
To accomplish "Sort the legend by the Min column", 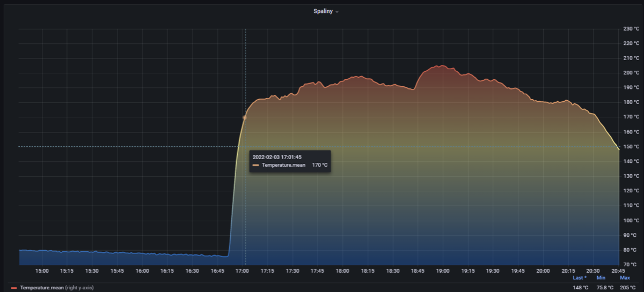I will click(x=601, y=278).
